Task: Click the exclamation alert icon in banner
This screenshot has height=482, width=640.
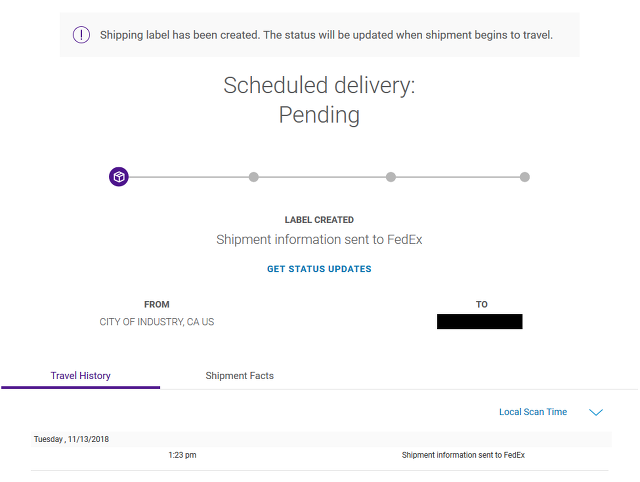Action: point(81,35)
